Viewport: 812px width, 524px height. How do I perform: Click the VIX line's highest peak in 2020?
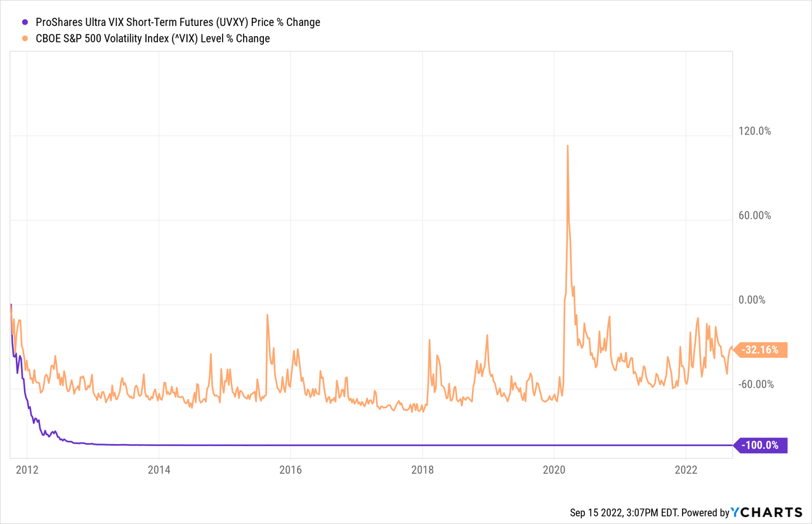(567, 146)
